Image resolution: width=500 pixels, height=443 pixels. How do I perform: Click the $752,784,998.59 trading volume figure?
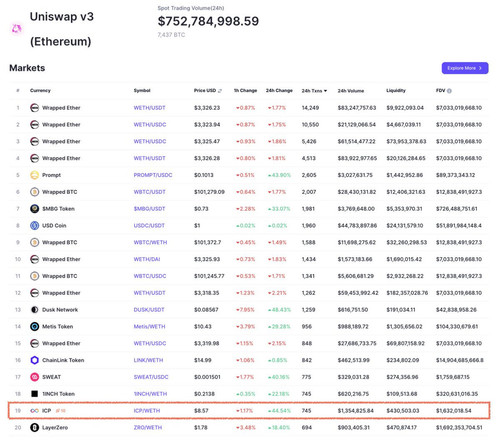[x=208, y=21]
